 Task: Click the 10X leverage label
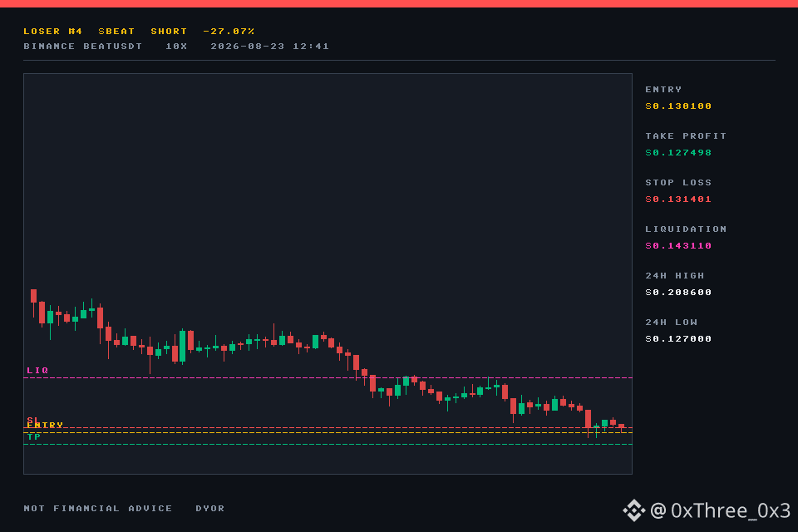pyautogui.click(x=176, y=47)
